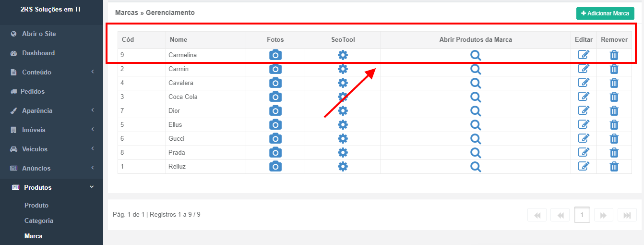Expand the Imóveis menu
The height and width of the screenshot is (245, 644).
[51, 130]
